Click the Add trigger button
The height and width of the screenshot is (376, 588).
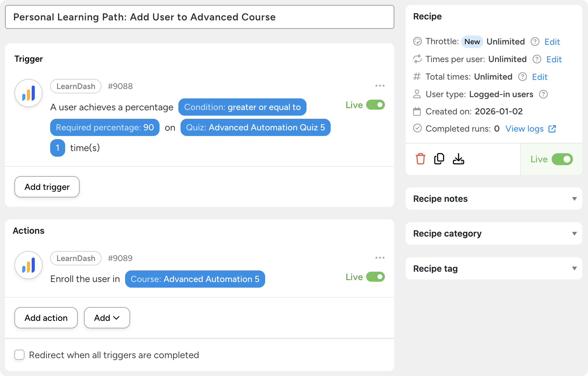(47, 187)
